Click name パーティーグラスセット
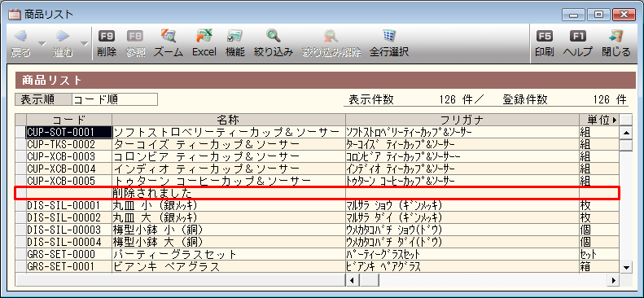The width and height of the screenshot is (644, 298). (x=174, y=255)
